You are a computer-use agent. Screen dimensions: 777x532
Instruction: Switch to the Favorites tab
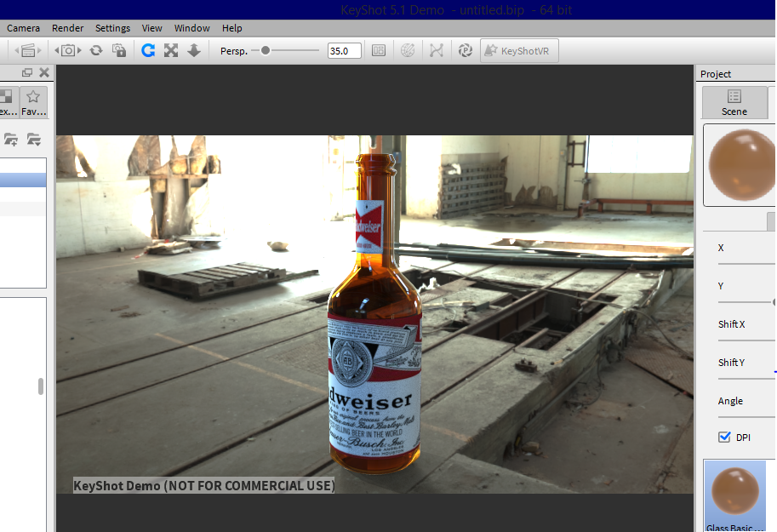34,102
